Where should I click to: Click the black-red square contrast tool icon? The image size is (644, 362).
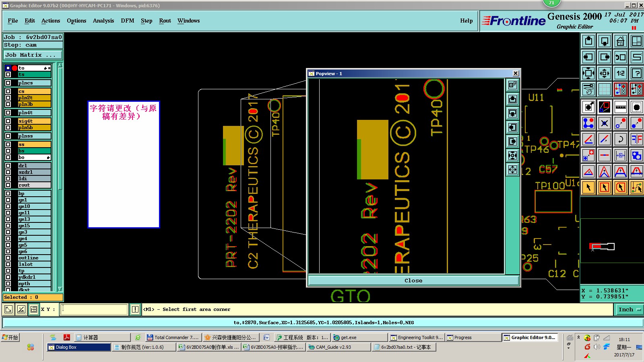[x=605, y=107]
